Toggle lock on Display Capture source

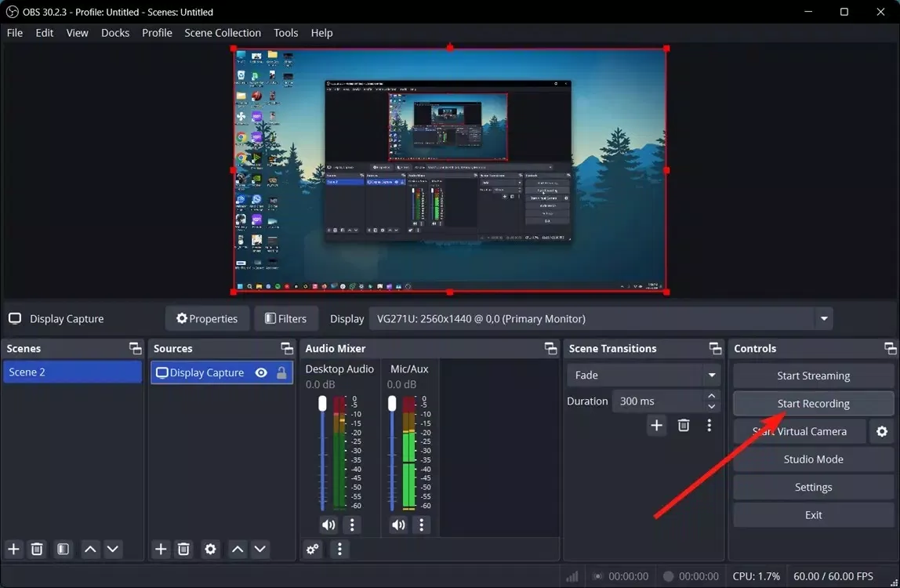[281, 373]
